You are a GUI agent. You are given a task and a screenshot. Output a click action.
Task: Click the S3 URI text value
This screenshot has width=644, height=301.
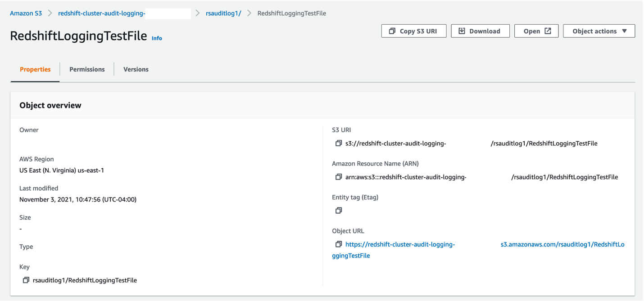pos(395,144)
